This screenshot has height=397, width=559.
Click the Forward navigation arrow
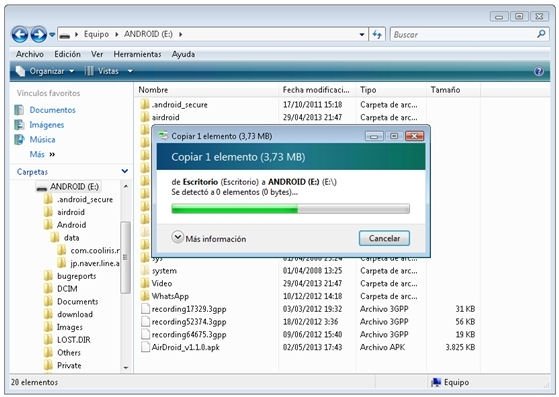click(x=39, y=35)
